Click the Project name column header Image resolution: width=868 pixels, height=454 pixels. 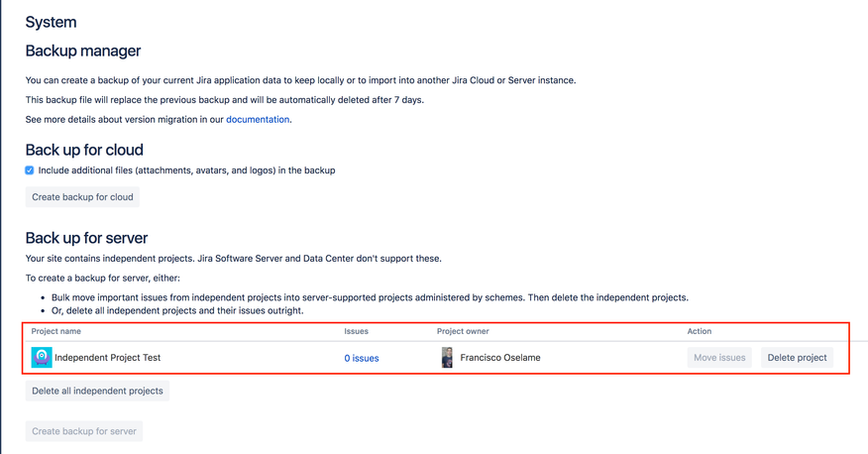[x=55, y=331]
